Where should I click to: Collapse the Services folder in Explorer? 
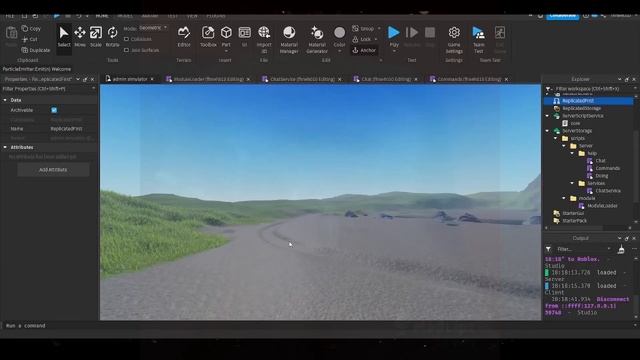point(572,183)
